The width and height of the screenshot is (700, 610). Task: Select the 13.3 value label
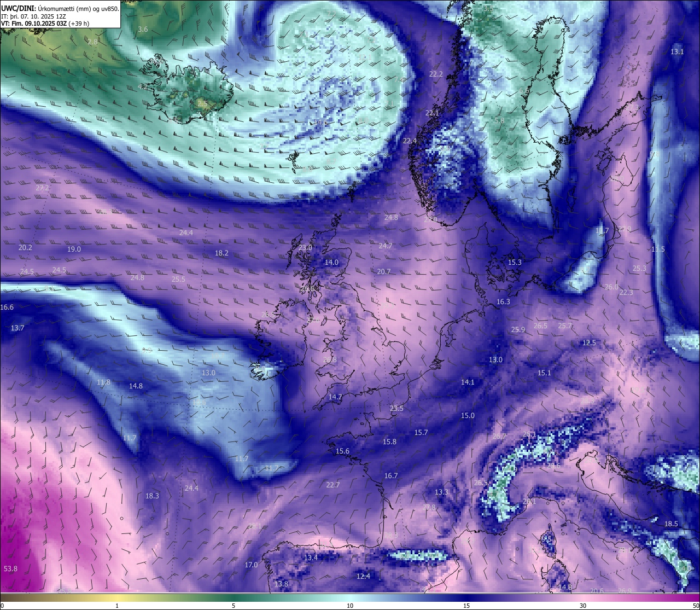click(x=441, y=492)
